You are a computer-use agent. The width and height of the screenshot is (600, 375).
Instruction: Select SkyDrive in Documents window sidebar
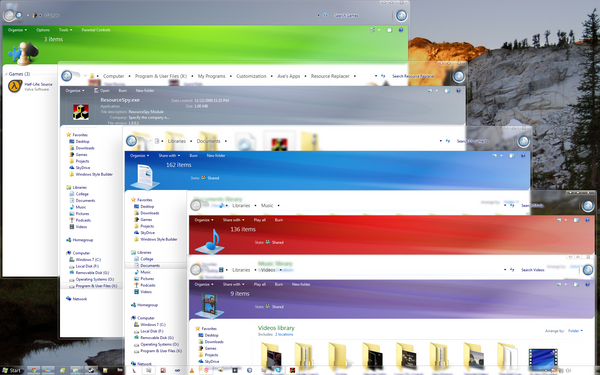144,233
